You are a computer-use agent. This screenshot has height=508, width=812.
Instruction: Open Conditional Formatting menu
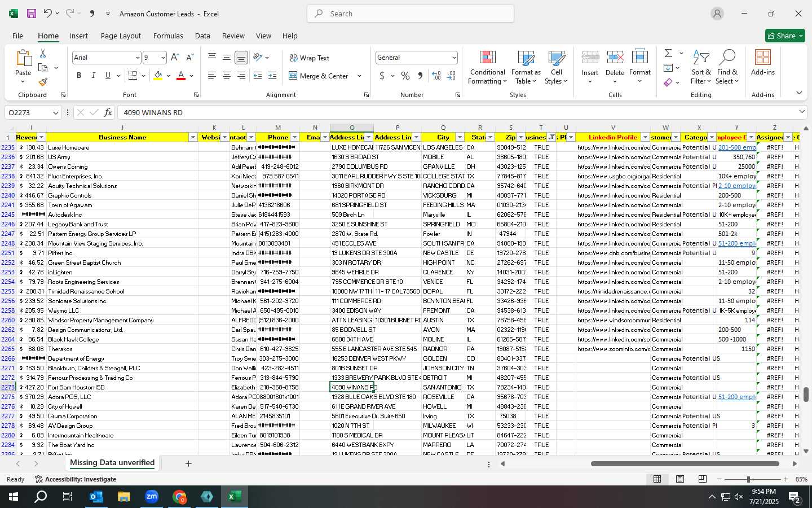pos(488,67)
